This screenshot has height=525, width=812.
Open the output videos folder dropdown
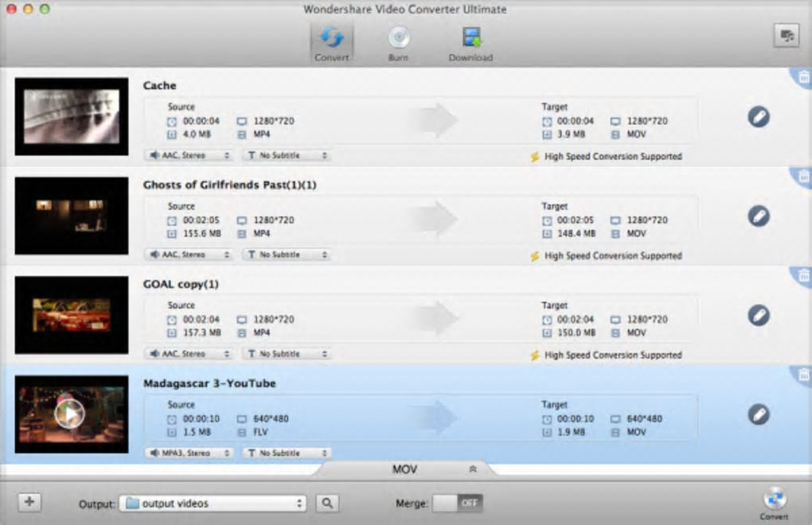(213, 504)
